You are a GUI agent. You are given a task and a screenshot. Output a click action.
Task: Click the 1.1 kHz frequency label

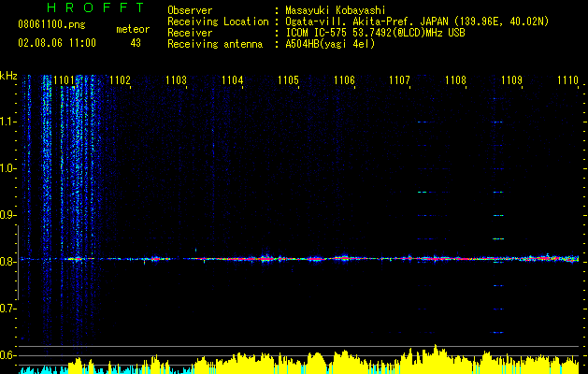click(x=7, y=122)
